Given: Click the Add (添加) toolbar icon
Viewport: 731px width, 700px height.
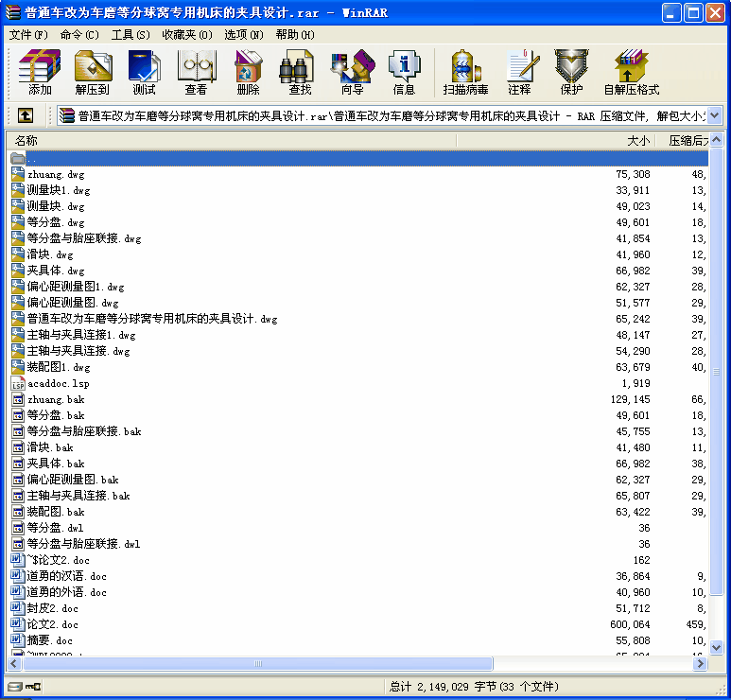Looking at the screenshot, I should [x=40, y=73].
